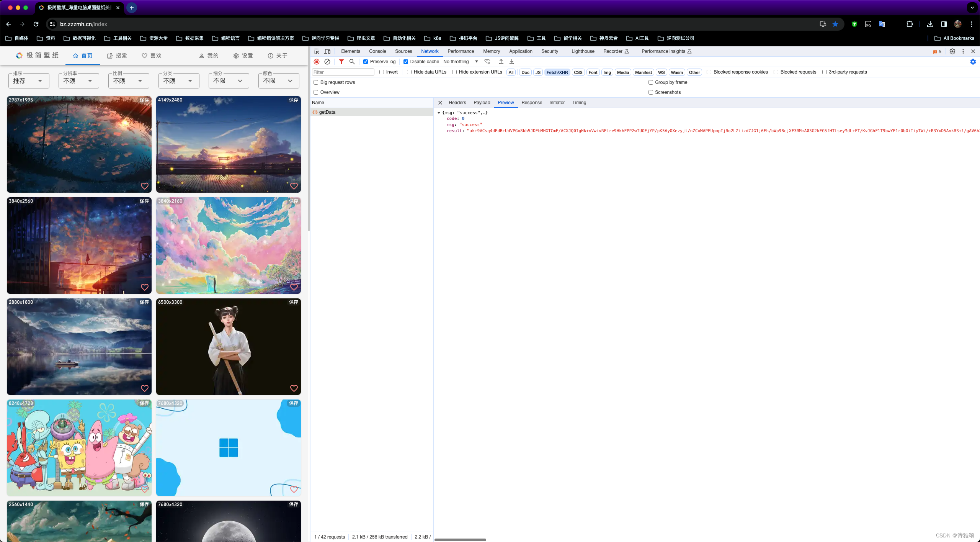This screenshot has height=542, width=980.
Task: Open the Timing tab of request
Action: click(579, 103)
